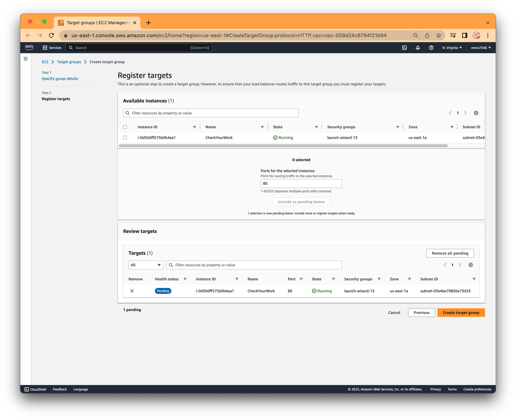The image size is (516, 420).
Task: Click the Target groups breadcrumb link
Action: 69,62
